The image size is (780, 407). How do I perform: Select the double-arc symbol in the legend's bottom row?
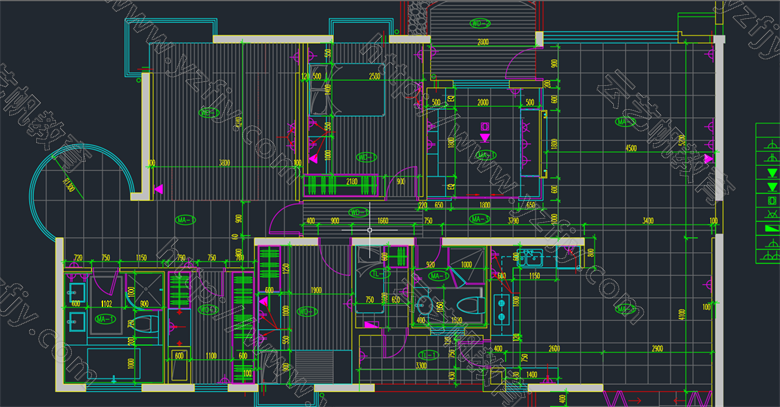tap(772, 255)
